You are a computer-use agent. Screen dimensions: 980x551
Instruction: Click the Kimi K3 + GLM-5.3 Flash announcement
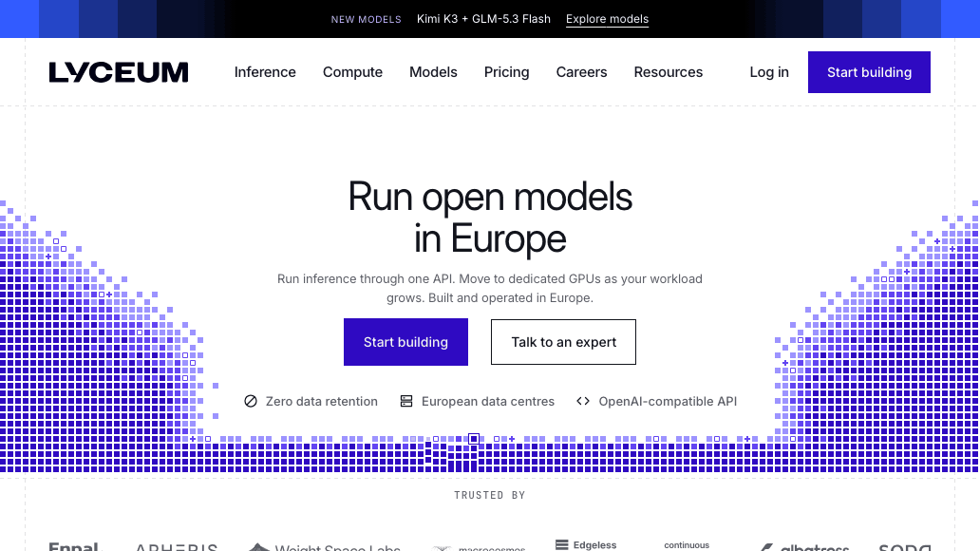pos(483,19)
